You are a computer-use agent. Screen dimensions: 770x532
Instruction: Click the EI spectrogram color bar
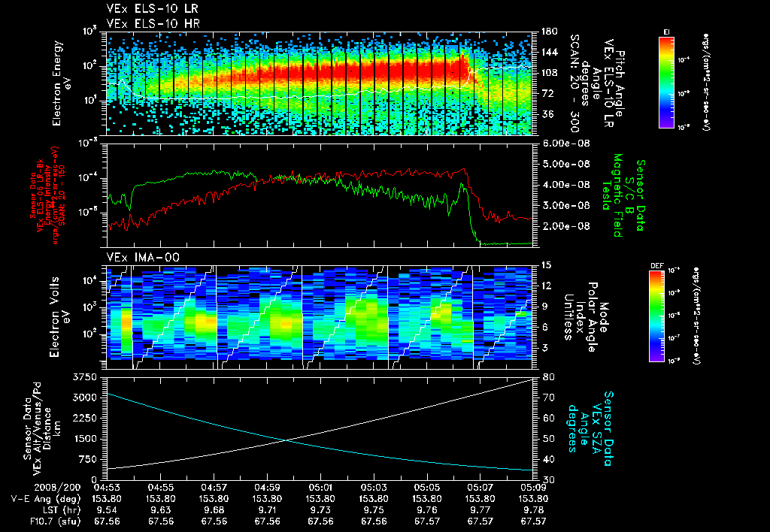pyautogui.click(x=666, y=82)
